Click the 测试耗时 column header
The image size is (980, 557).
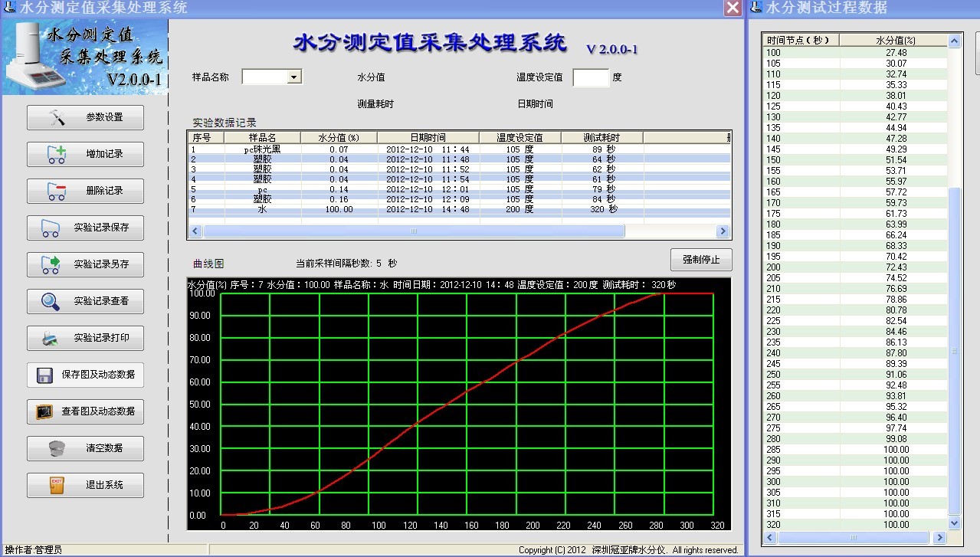tap(601, 137)
